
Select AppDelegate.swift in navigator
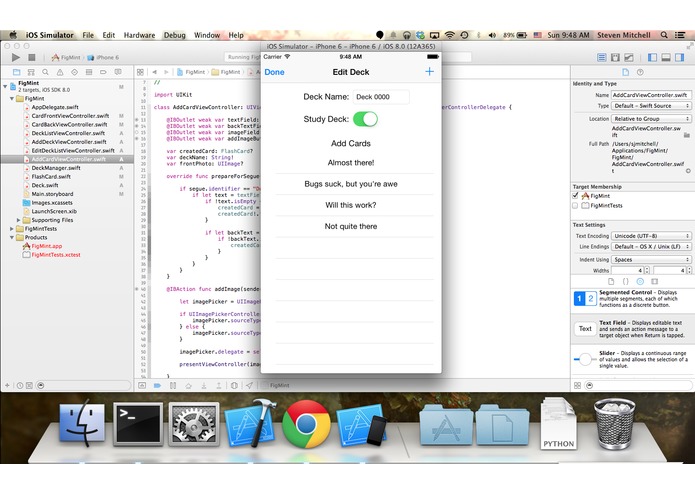(x=55, y=107)
